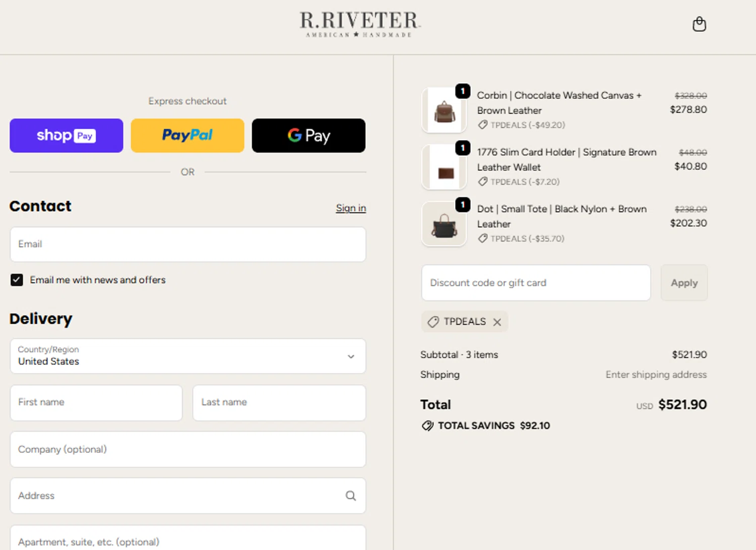Click the $40.80 discounted price
756x550 pixels.
690,166
